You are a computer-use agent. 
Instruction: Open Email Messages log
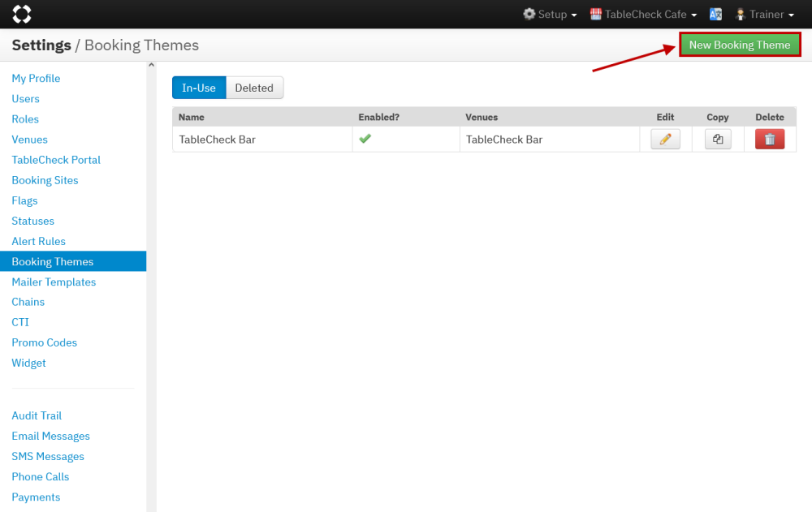[x=50, y=436]
